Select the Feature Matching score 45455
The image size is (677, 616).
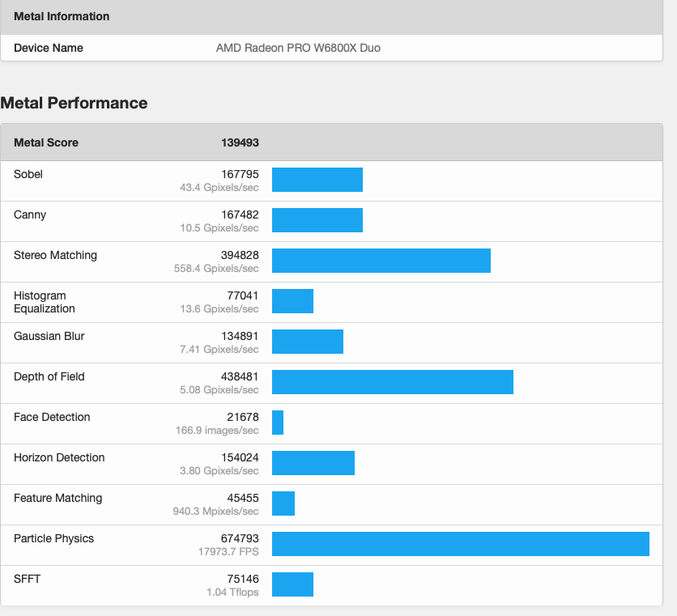[243, 499]
